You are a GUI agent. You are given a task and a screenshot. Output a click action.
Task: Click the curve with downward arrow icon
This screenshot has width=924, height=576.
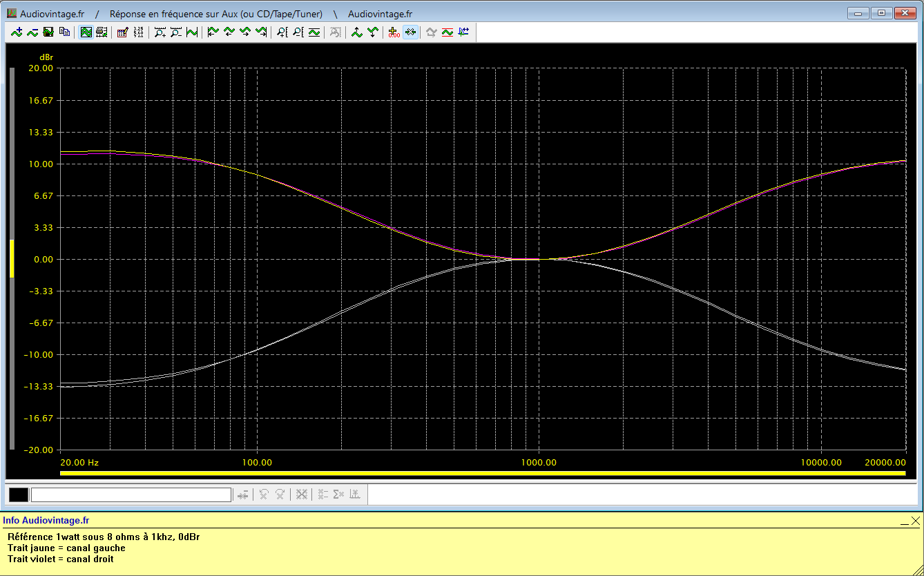[373, 32]
